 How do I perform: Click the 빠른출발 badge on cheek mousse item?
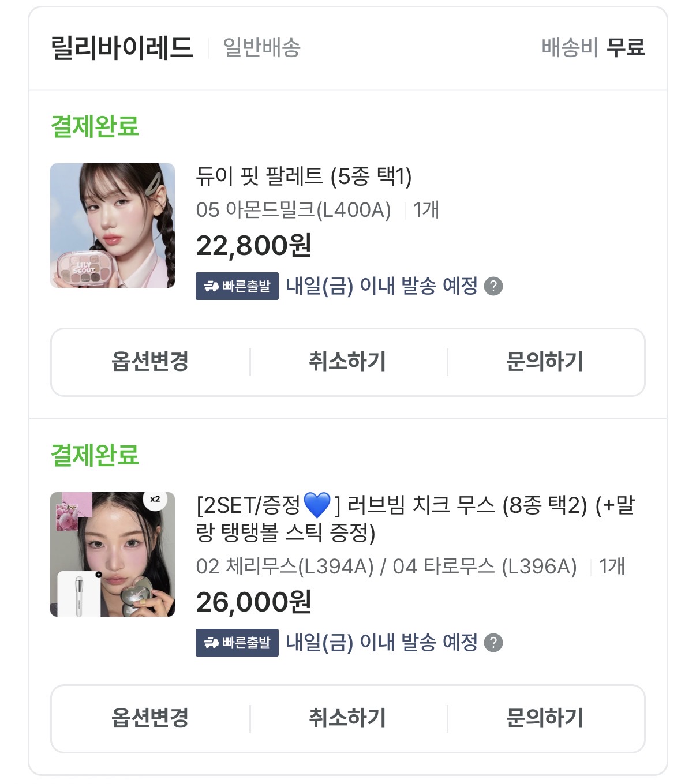(237, 643)
